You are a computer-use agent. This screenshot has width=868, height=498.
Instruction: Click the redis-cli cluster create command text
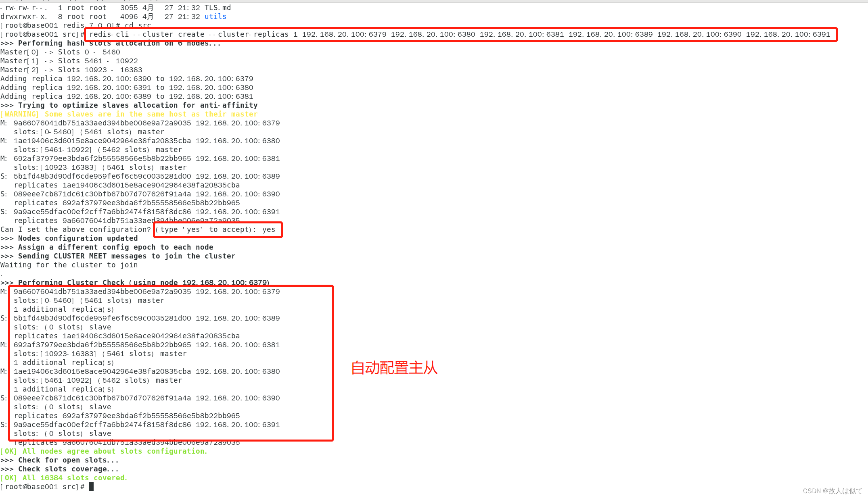pos(460,34)
